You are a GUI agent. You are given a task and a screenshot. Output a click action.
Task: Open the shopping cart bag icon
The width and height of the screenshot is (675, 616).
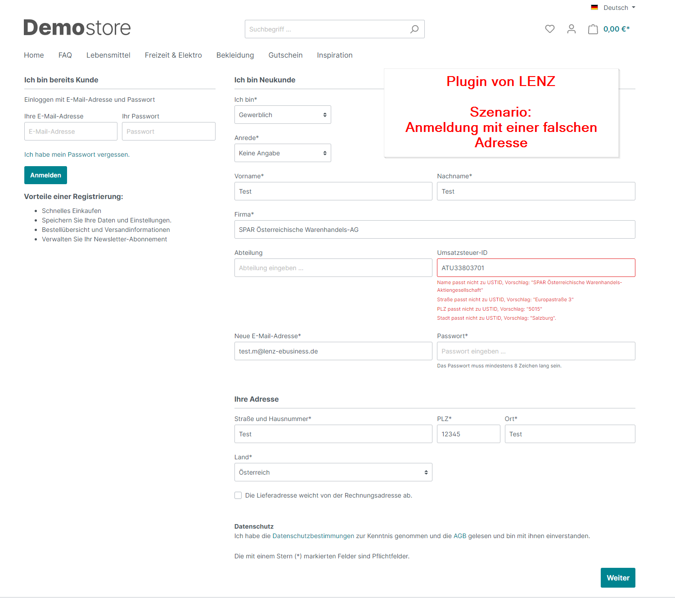click(x=593, y=29)
